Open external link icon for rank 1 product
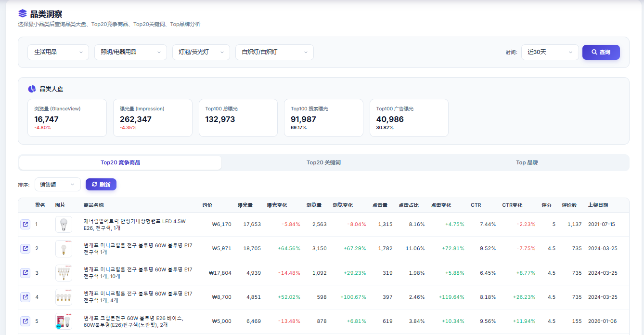Viewport: 644px width, 335px height. (x=25, y=224)
